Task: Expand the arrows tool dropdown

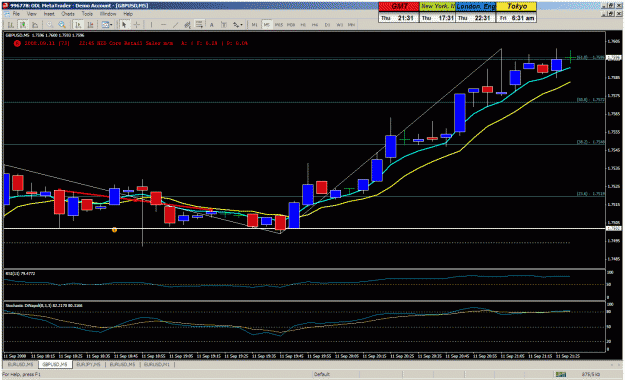Action: (242, 25)
